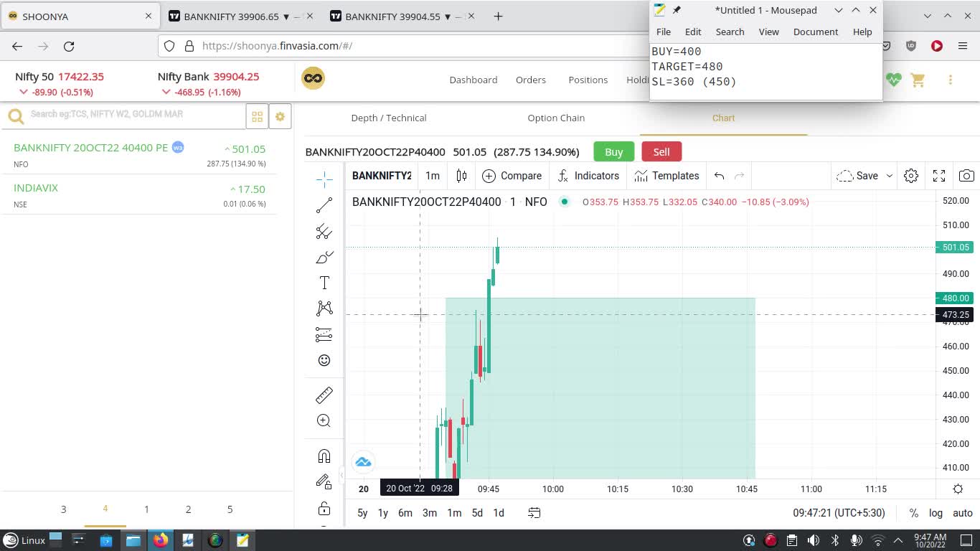Click the green Buy button
Viewport: 980px width, 551px height.
tap(614, 151)
